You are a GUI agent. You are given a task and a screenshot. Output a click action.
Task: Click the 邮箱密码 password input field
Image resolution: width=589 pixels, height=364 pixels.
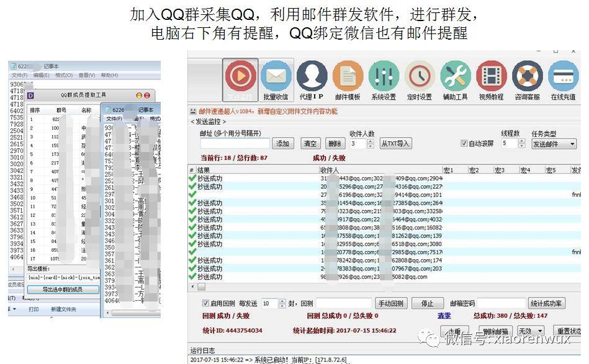(x=501, y=303)
